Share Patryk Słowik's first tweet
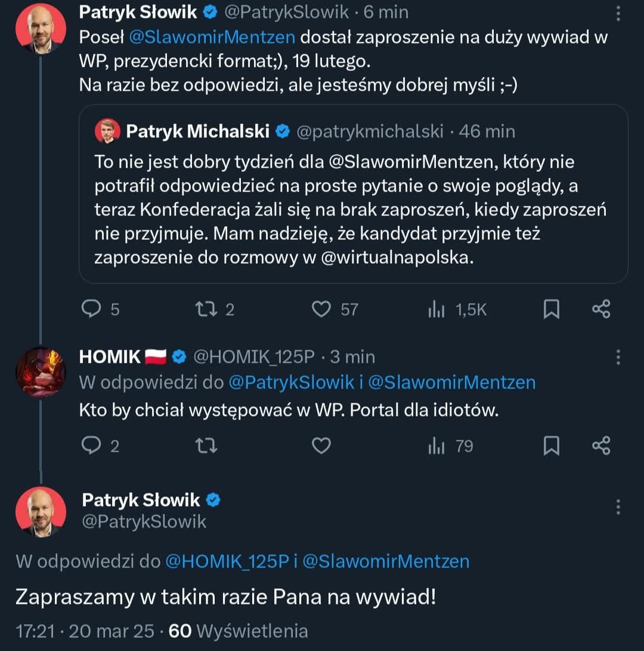This screenshot has height=651, width=644. pos(601,308)
